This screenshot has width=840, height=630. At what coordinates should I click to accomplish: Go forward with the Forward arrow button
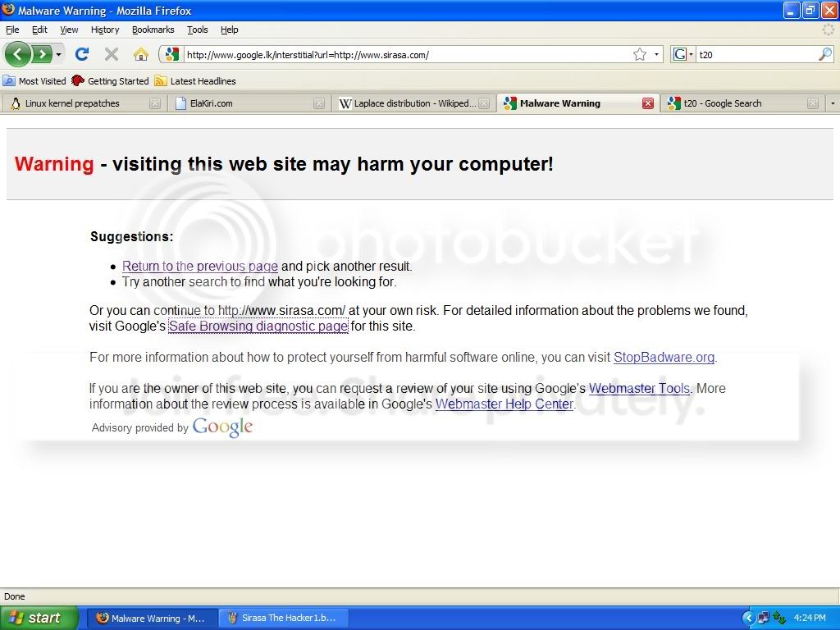point(42,54)
